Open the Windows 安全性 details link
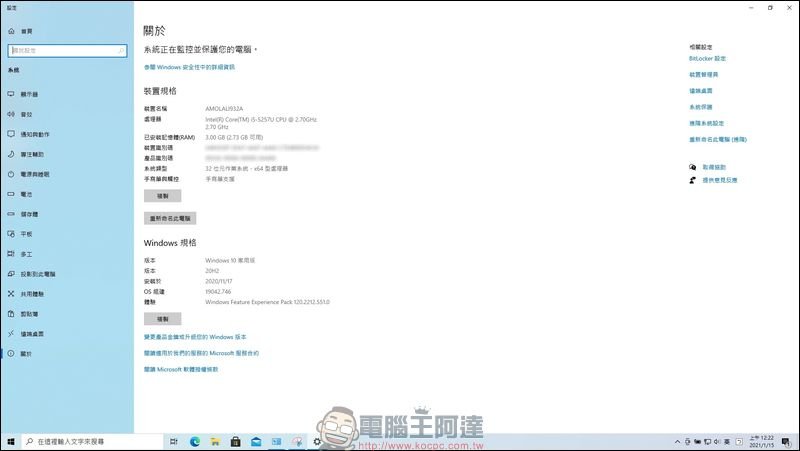 (x=189, y=67)
